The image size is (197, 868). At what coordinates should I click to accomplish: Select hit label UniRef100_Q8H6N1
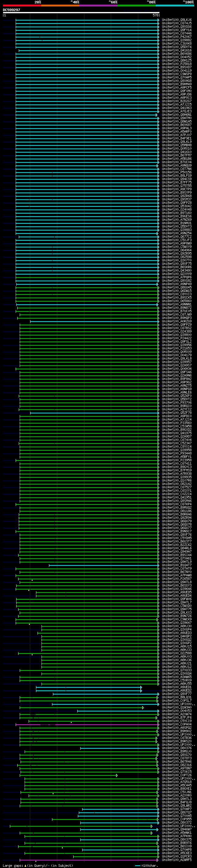(x=176, y=115)
